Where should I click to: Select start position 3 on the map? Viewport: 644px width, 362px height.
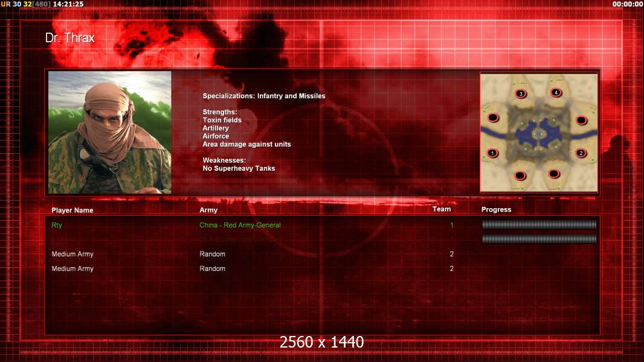point(520,94)
